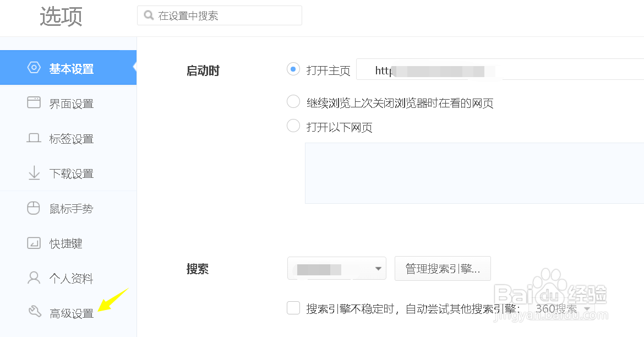
Task: Click the 标签设置 tab icon
Action: point(34,138)
